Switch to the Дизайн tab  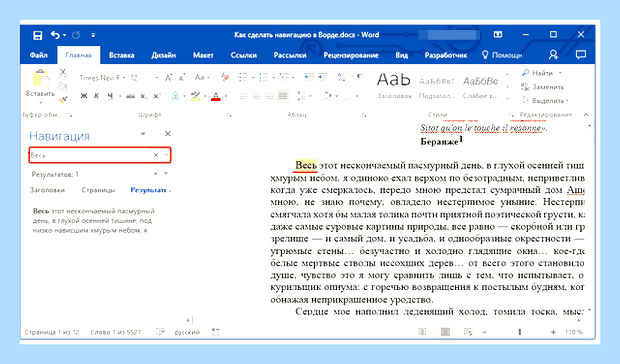(x=163, y=55)
